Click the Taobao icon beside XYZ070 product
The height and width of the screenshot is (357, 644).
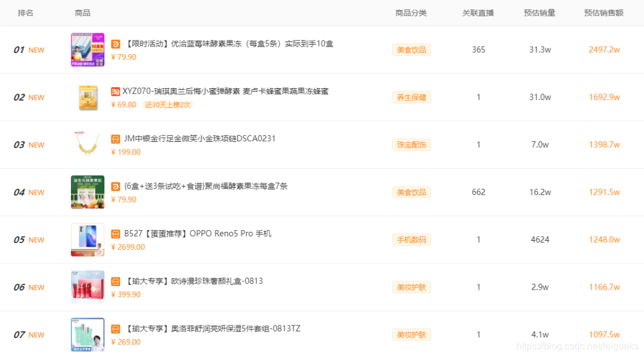point(116,92)
